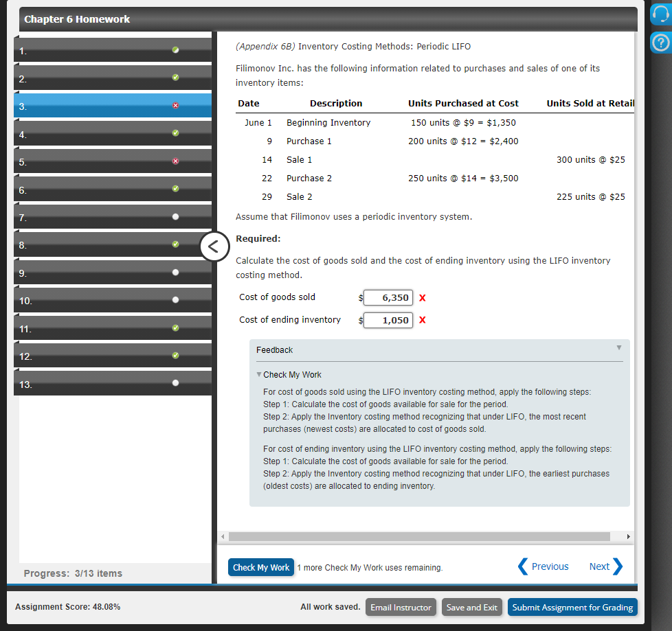Open the headset support icon
Screen dimensions: 672x631
[661, 15]
